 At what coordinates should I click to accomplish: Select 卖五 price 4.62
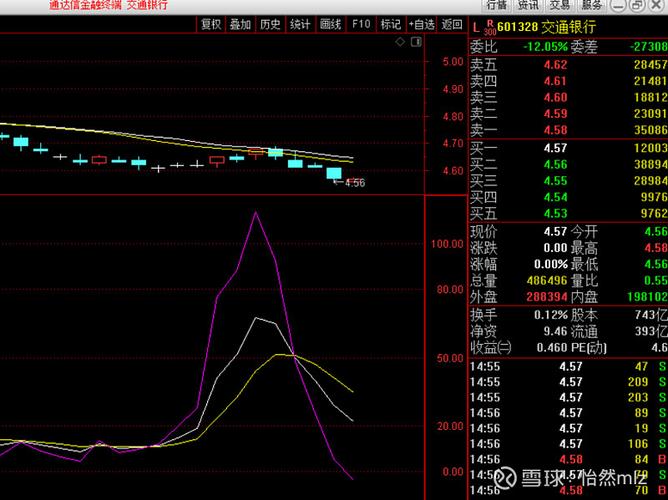coord(555,65)
